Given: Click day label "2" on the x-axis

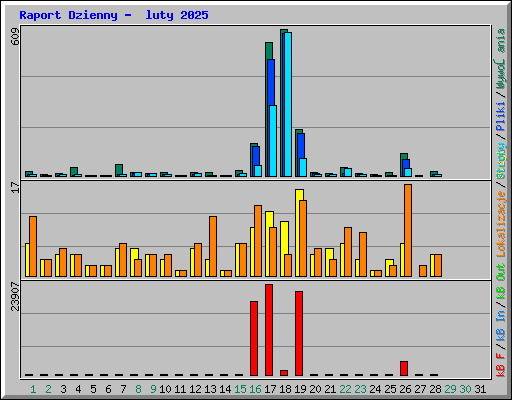Looking at the screenshot, I should coord(48,389).
